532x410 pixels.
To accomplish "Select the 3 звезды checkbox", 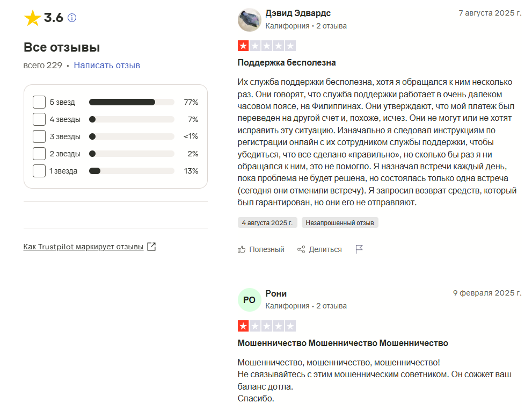I will (x=39, y=136).
